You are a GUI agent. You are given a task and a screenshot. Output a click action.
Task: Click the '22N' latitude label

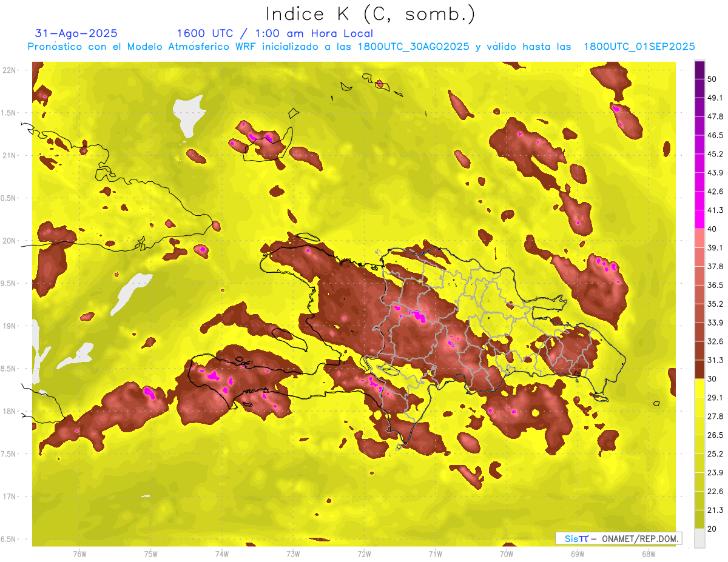10,70
